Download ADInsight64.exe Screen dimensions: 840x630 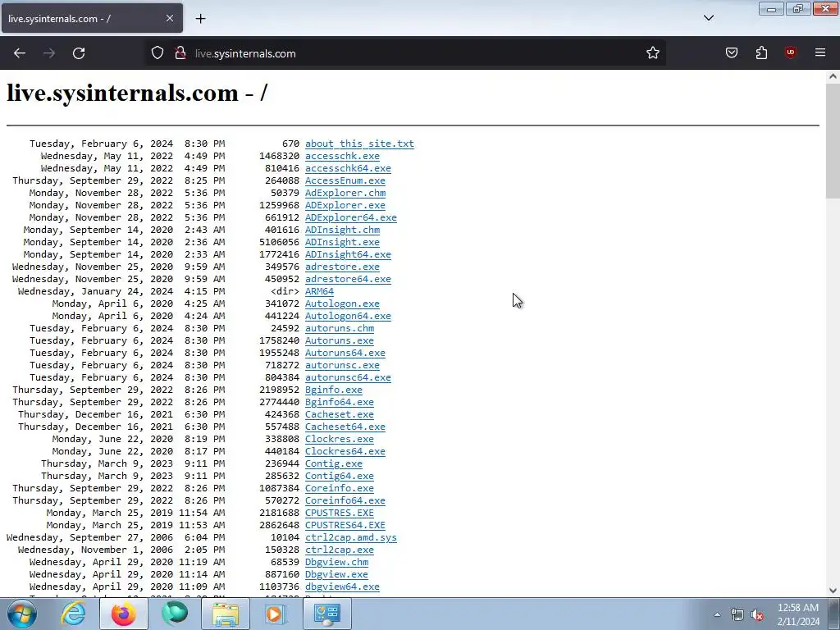coord(348,254)
